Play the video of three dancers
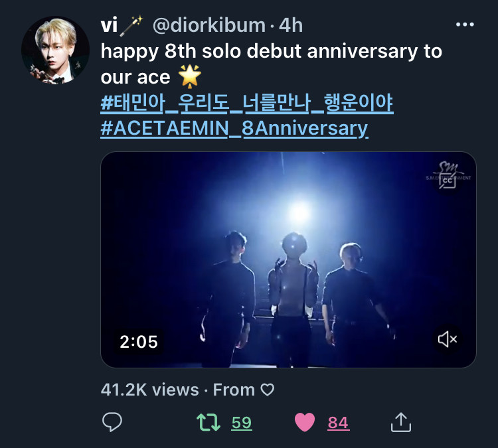Viewport: 498px width, 448px height. tap(288, 260)
